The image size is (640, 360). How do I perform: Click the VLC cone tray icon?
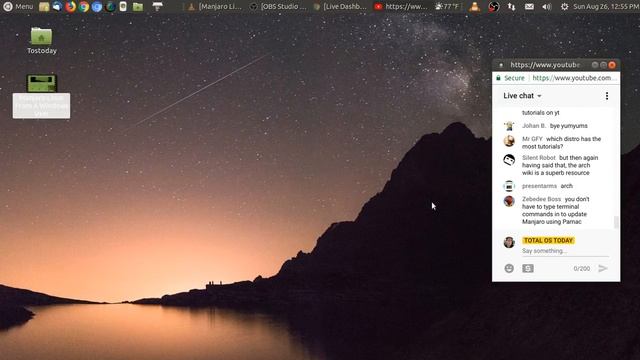pyautogui.click(x=474, y=7)
